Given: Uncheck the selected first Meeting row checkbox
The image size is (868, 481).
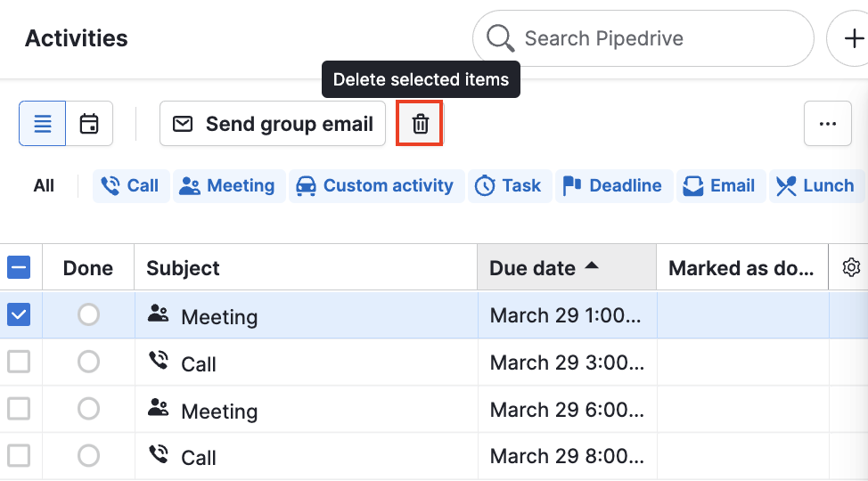Looking at the screenshot, I should pyautogui.click(x=19, y=314).
